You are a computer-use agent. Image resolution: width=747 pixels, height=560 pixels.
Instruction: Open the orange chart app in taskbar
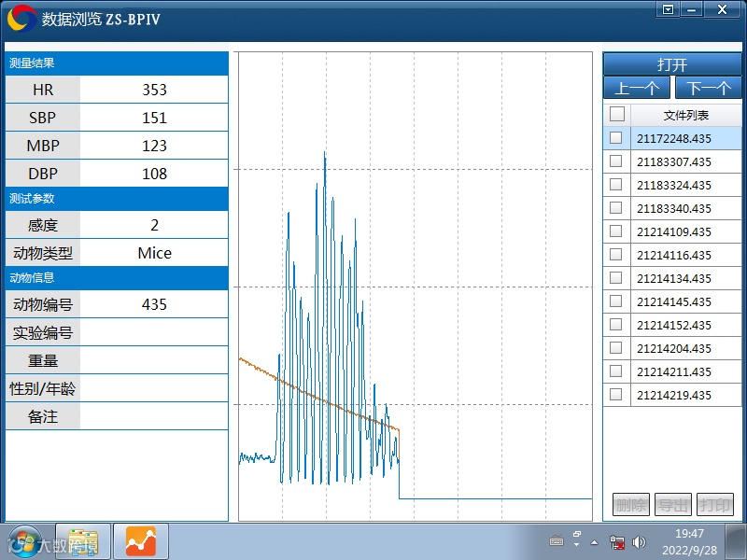click(141, 542)
